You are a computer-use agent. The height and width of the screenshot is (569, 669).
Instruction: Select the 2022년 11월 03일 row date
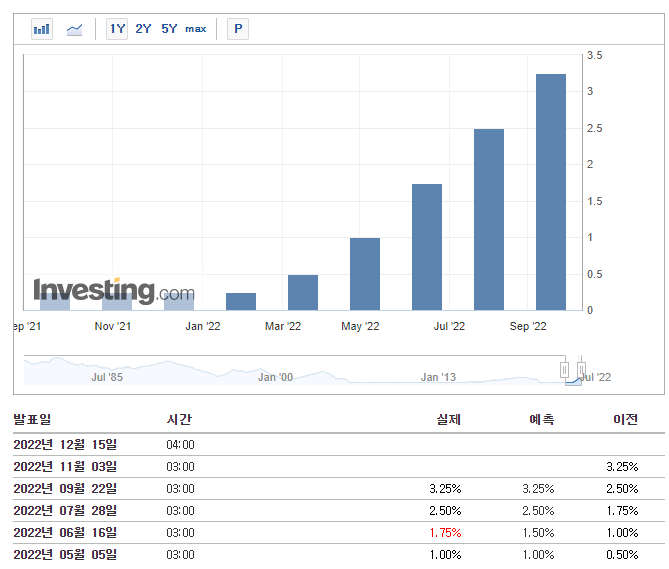(65, 467)
